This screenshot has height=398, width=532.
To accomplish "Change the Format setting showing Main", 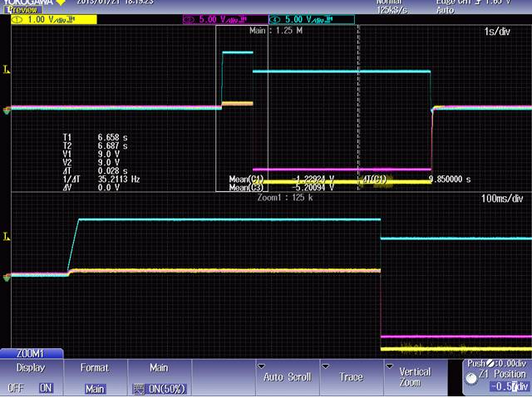I will (x=95, y=389).
